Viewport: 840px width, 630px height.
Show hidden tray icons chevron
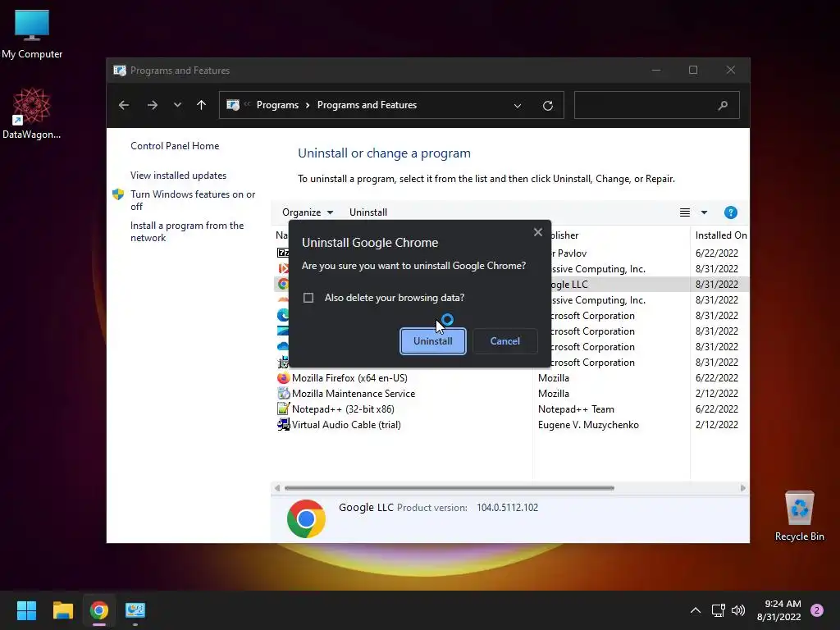pyautogui.click(x=696, y=610)
